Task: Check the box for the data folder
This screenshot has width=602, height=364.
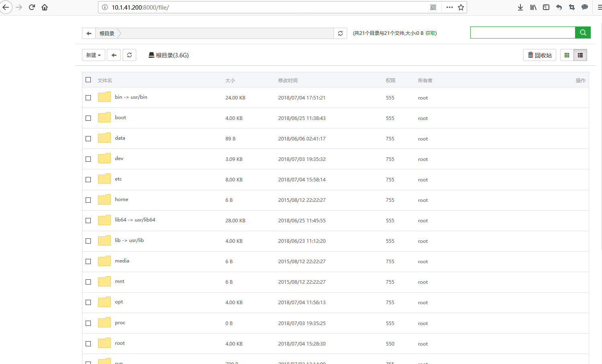Action: (x=88, y=138)
